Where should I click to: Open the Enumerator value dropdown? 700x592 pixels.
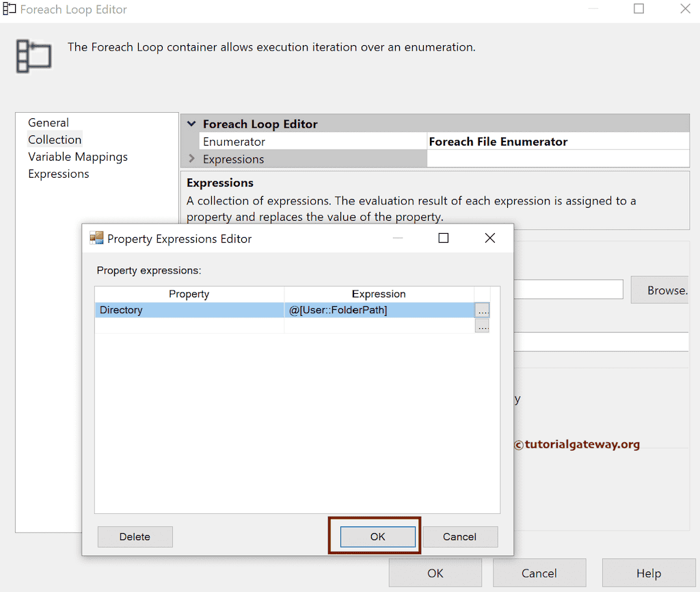pos(556,142)
